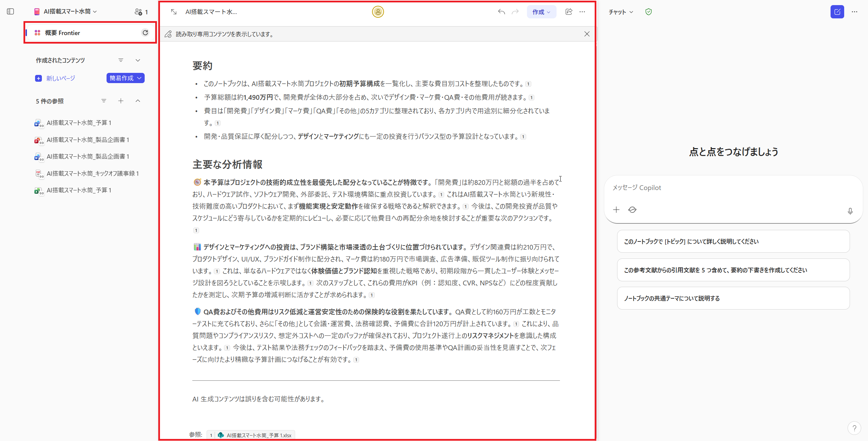Image resolution: width=868 pixels, height=441 pixels.
Task: Click the microphone icon in message box
Action: (x=850, y=211)
